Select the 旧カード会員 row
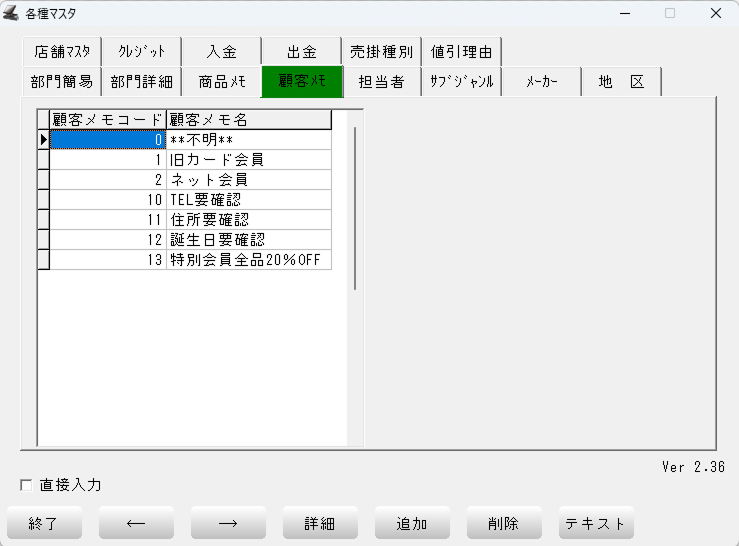This screenshot has width=739, height=546. [x=248, y=160]
